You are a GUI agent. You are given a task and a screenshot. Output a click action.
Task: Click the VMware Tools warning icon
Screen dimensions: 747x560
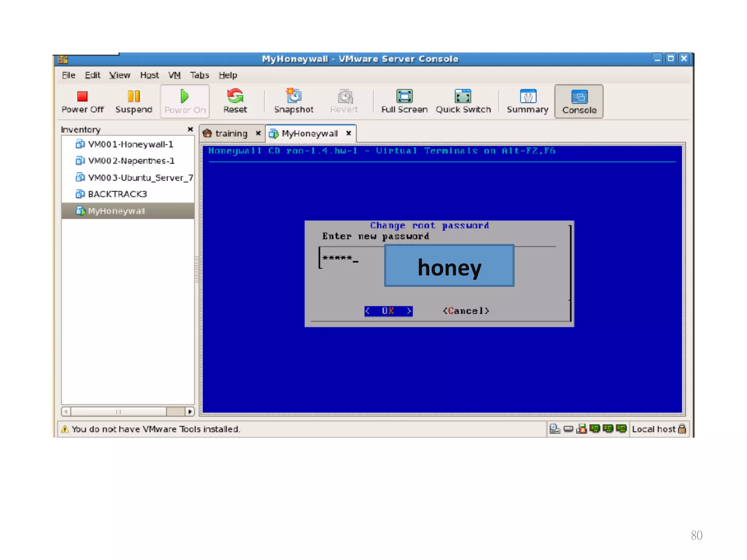pyautogui.click(x=65, y=429)
